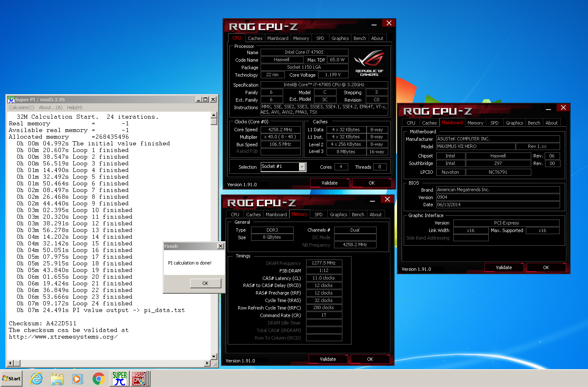Image resolution: width=588 pixels, height=387 pixels.
Task: Open Memory tab in top CPU-Z window
Action: tap(301, 38)
